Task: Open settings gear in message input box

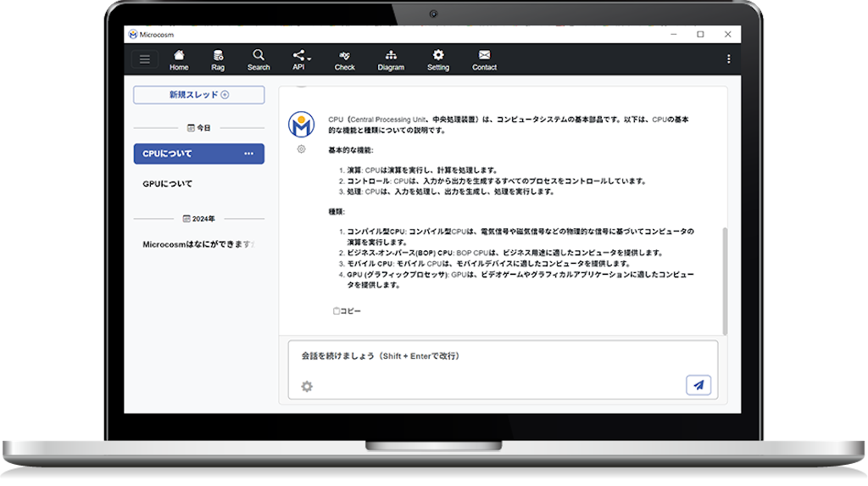Action: point(307,387)
